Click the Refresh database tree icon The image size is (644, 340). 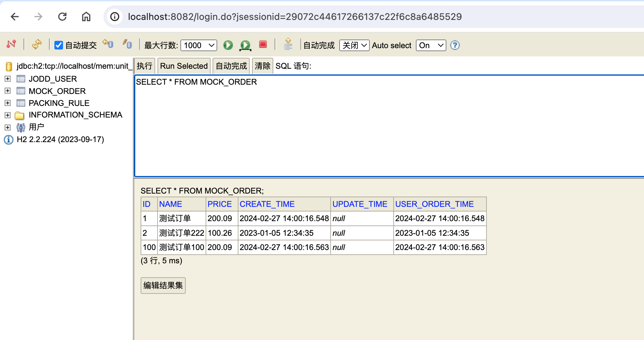click(36, 44)
